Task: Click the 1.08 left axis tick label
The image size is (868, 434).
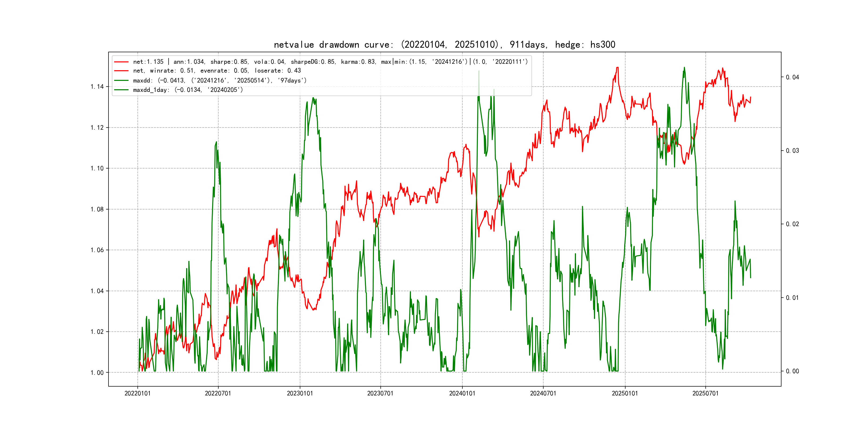Action: point(97,209)
